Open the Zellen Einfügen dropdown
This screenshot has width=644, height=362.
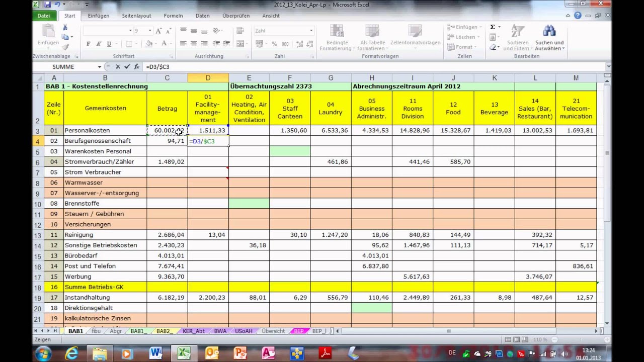(464, 27)
